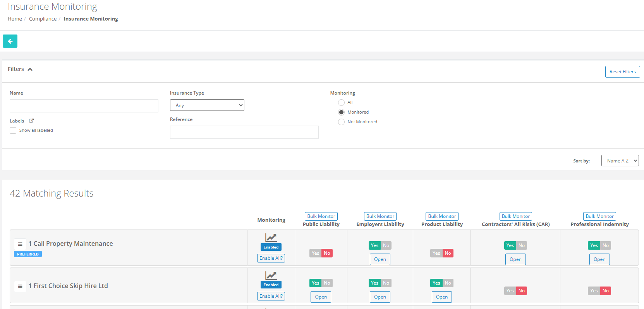Open the Sort by Name A-Z dropdown
644x309 pixels.
click(620, 161)
